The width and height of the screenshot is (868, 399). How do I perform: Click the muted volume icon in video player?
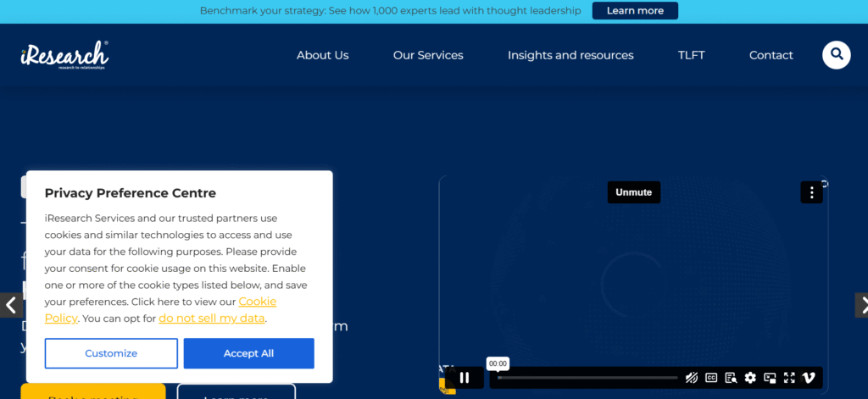point(692,378)
